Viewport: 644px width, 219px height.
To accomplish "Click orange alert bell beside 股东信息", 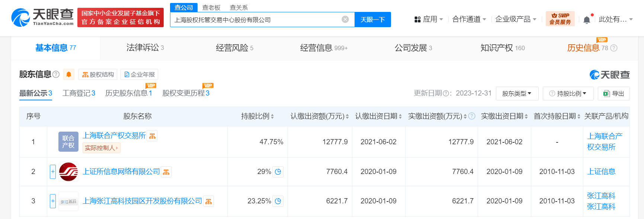I will click(68, 74).
